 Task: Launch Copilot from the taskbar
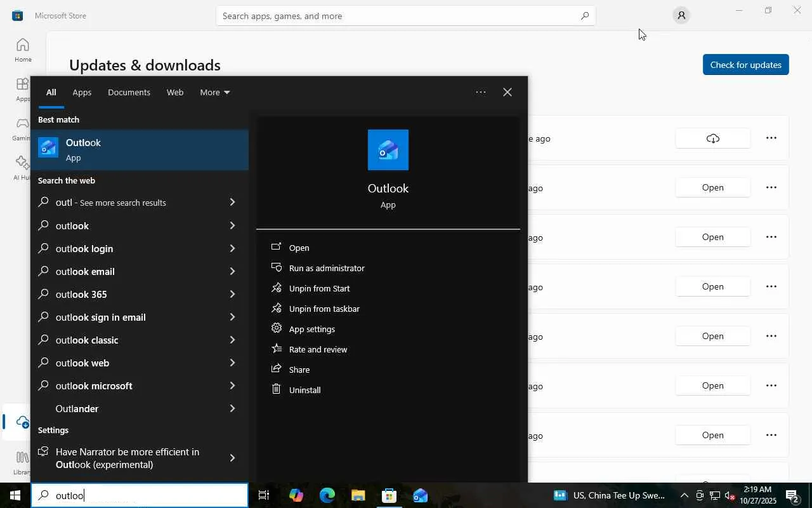point(296,495)
